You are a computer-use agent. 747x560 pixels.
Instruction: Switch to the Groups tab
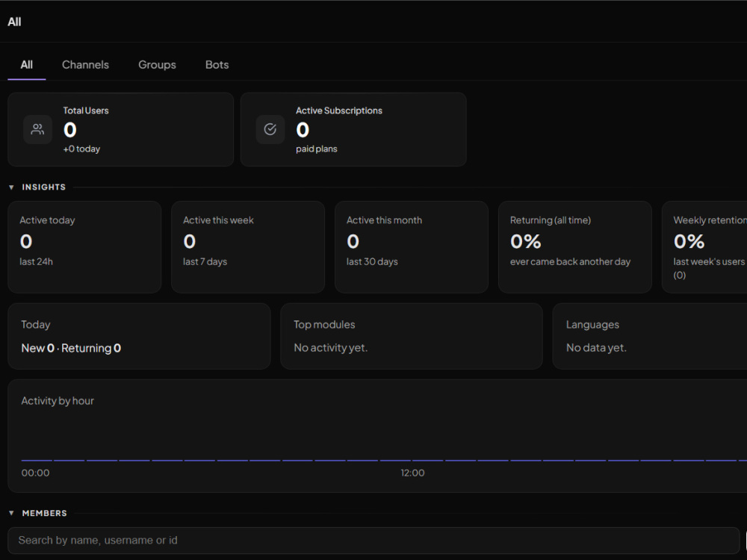point(157,65)
